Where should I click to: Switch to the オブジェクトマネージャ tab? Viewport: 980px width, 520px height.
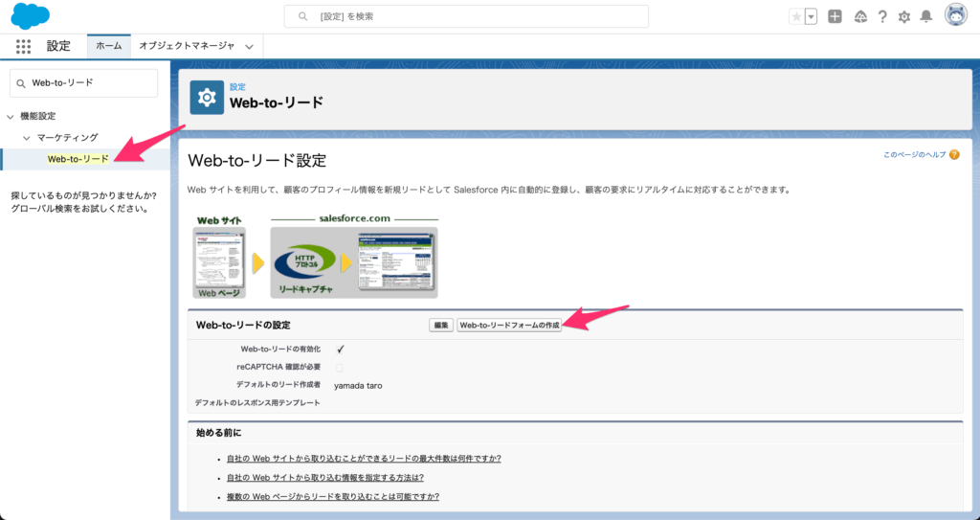[x=187, y=46]
